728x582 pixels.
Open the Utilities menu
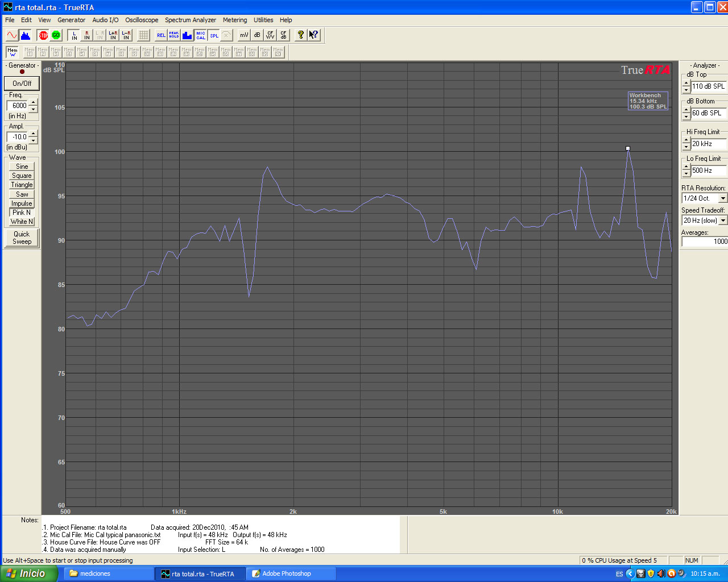(263, 20)
